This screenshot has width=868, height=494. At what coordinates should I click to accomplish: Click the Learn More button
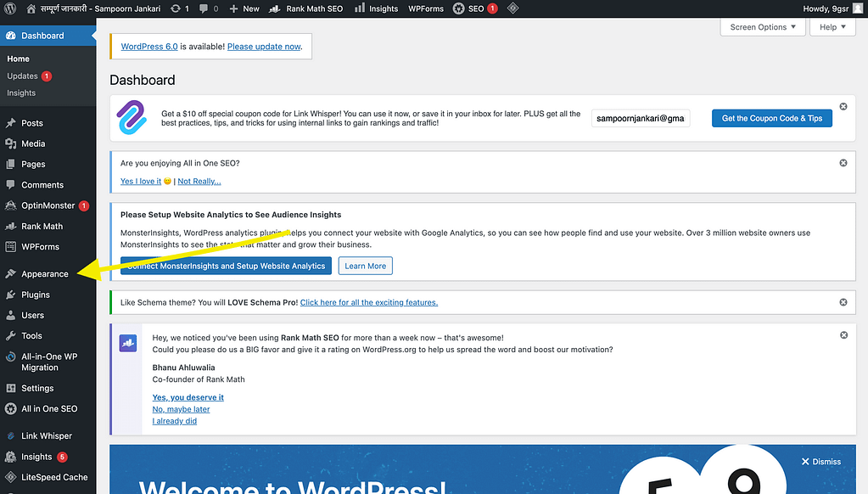366,266
